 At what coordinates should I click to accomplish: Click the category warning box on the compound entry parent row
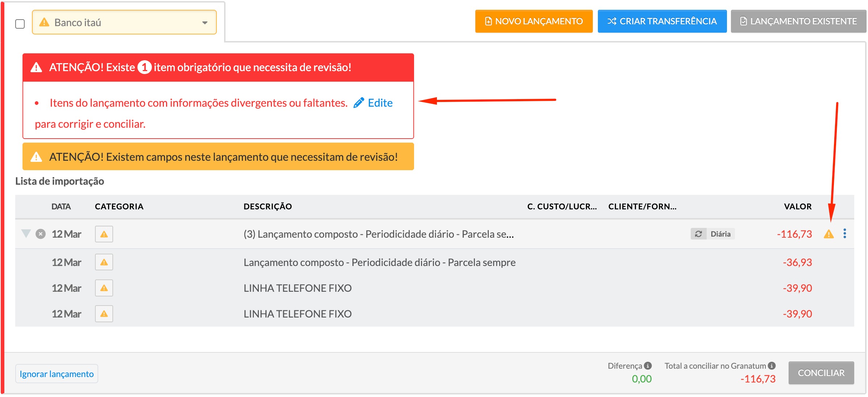coord(104,234)
